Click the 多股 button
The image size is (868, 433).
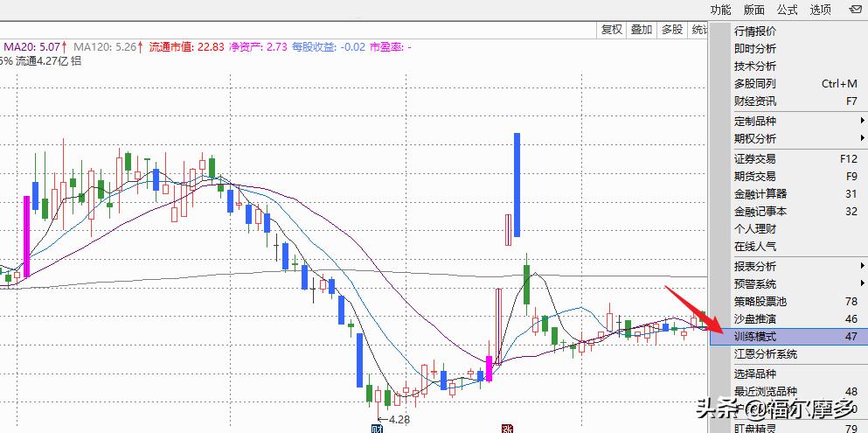click(672, 30)
